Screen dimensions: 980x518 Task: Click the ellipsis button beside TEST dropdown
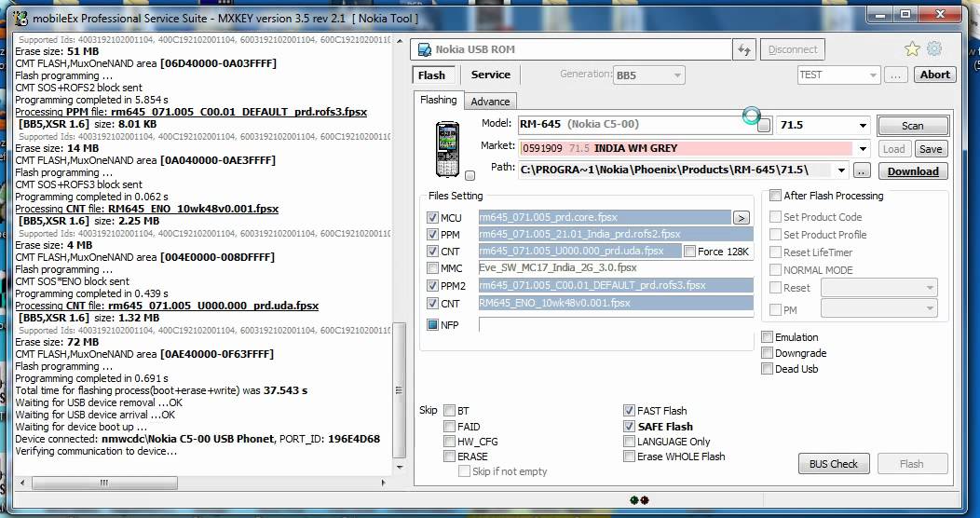[895, 75]
